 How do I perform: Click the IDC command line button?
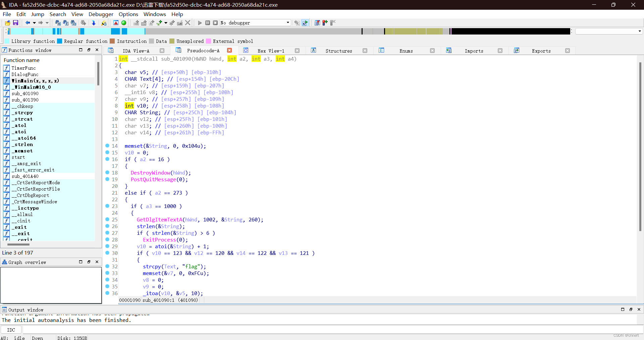11,330
